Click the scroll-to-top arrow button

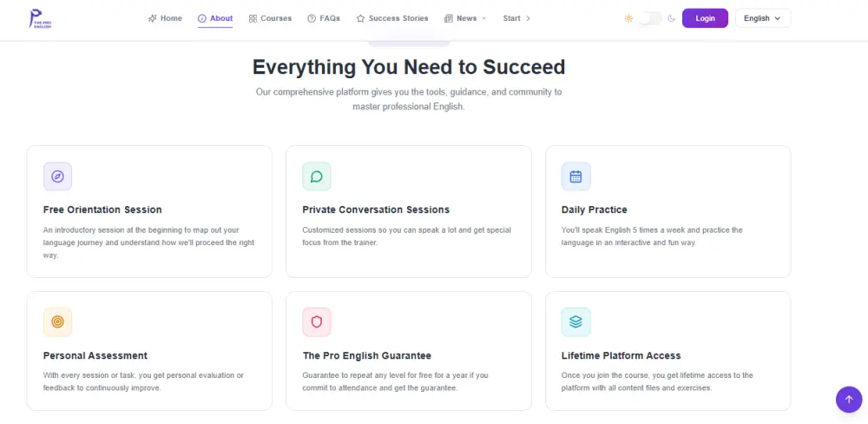[x=848, y=399]
